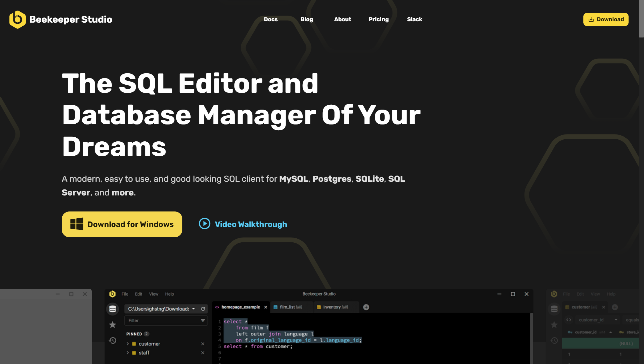
Task: Click the PINNED section header
Action: click(x=137, y=334)
